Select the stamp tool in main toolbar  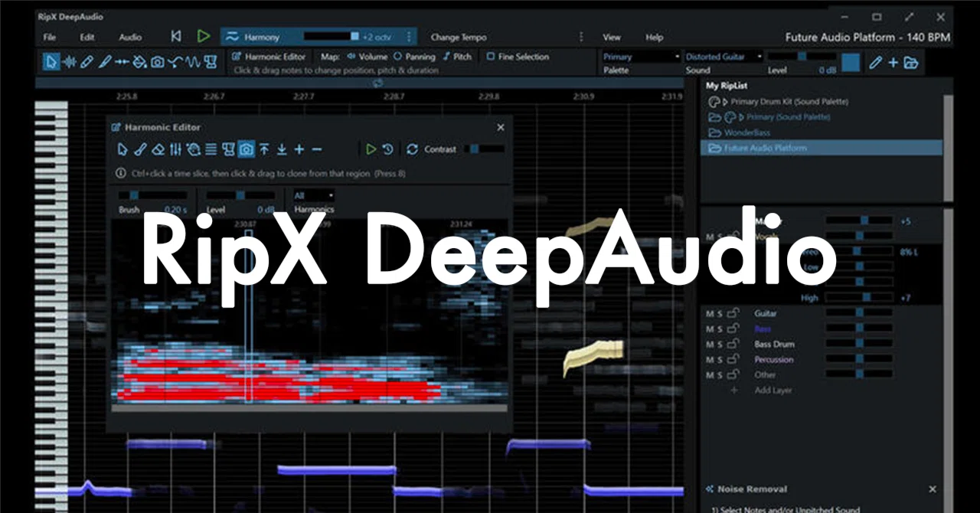(211, 62)
